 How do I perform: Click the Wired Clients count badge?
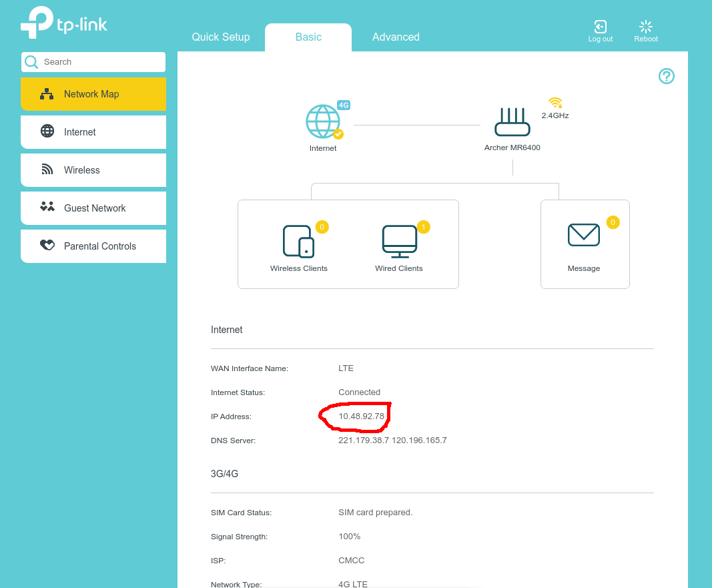(x=423, y=227)
